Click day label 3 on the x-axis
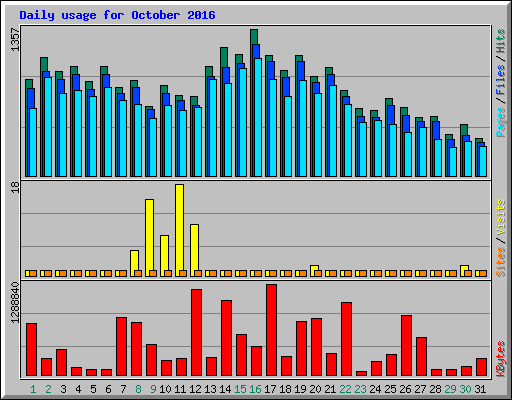 point(63,389)
